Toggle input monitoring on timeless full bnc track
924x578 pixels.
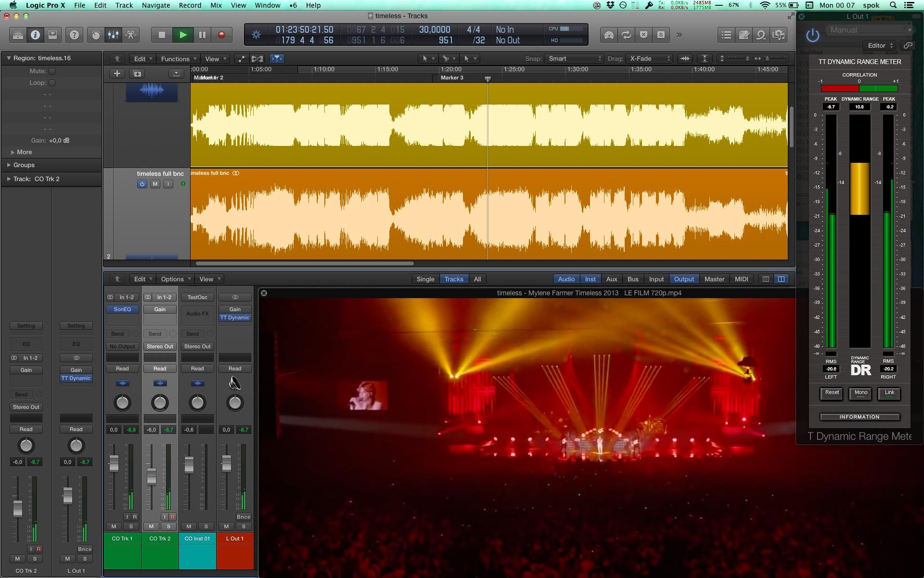(x=168, y=184)
